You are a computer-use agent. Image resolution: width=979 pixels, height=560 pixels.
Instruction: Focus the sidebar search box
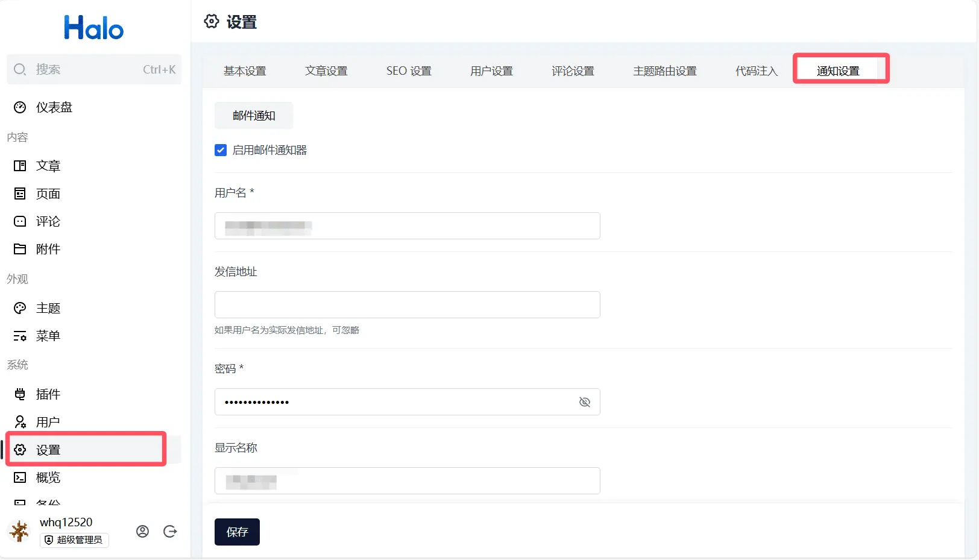pyautogui.click(x=93, y=69)
